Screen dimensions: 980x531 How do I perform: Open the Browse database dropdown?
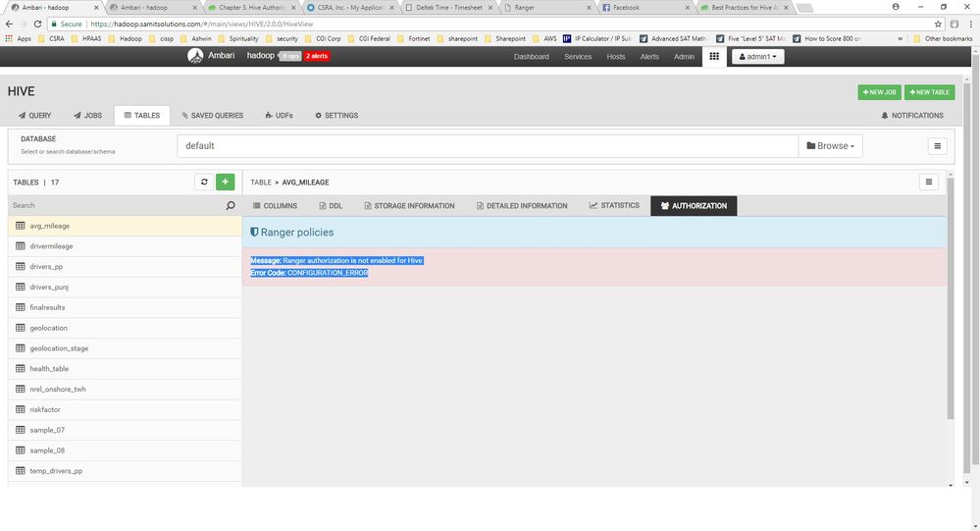[x=830, y=145]
